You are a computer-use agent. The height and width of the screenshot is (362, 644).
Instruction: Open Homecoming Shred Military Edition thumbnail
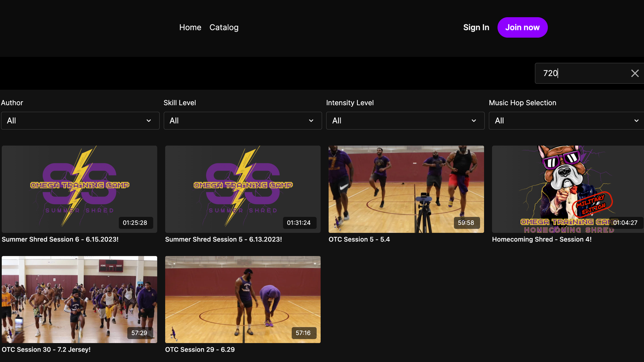point(568,189)
